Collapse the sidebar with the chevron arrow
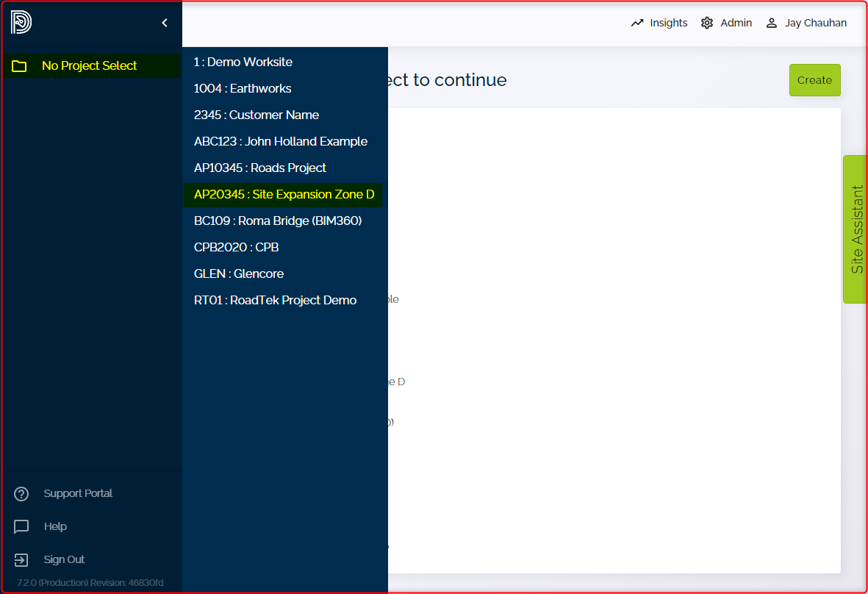 (165, 23)
